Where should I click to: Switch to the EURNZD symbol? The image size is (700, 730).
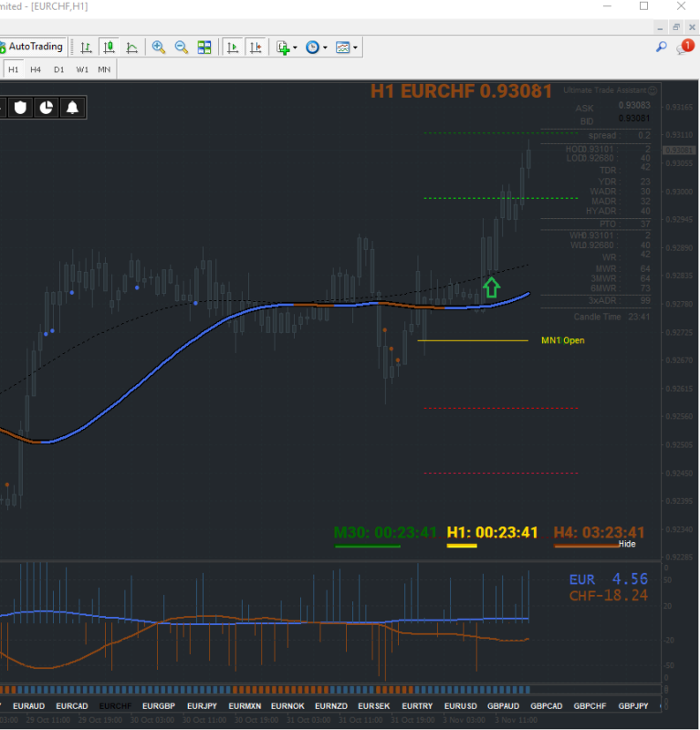pos(331,705)
